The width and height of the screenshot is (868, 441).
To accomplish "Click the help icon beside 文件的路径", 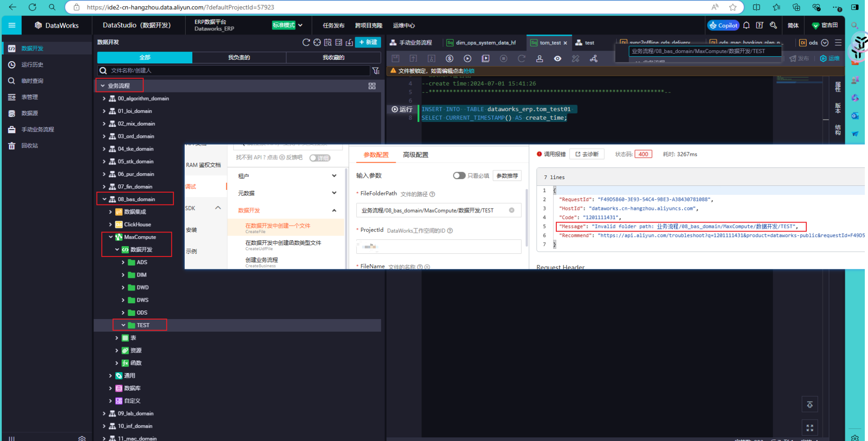I will [432, 194].
